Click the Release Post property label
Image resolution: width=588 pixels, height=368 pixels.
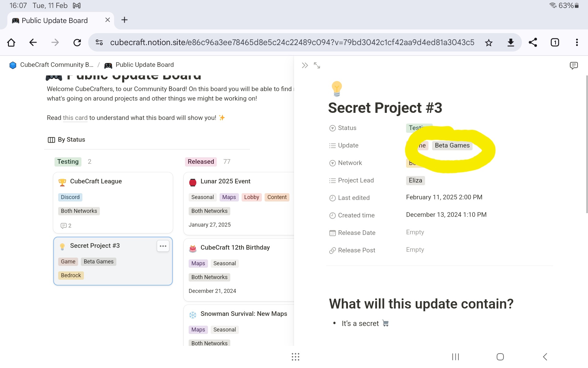tap(352, 250)
